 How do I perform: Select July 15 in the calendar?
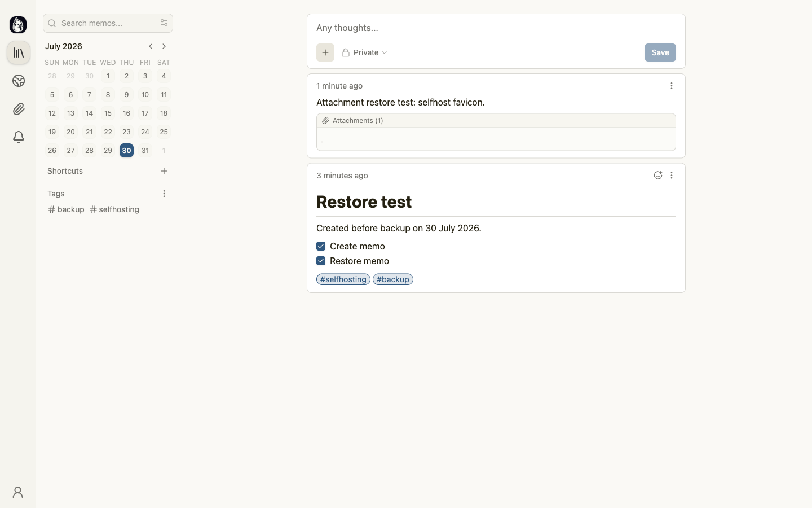pos(108,113)
